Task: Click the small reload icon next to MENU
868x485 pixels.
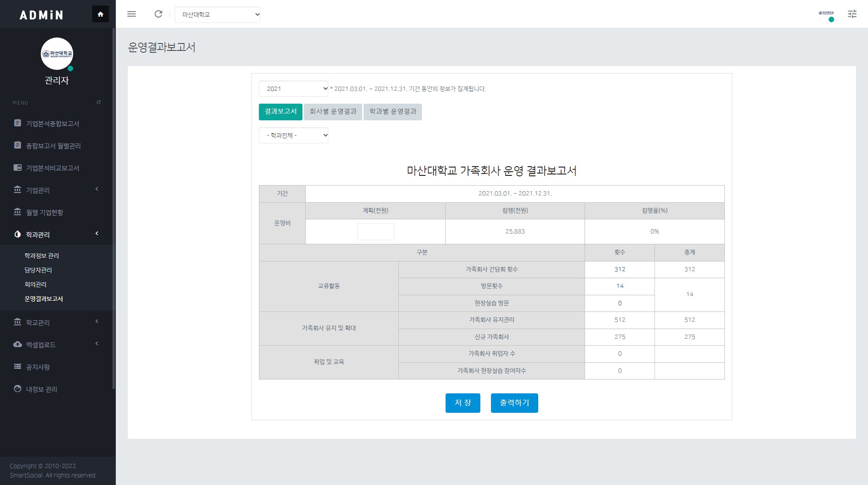Action: 99,102
